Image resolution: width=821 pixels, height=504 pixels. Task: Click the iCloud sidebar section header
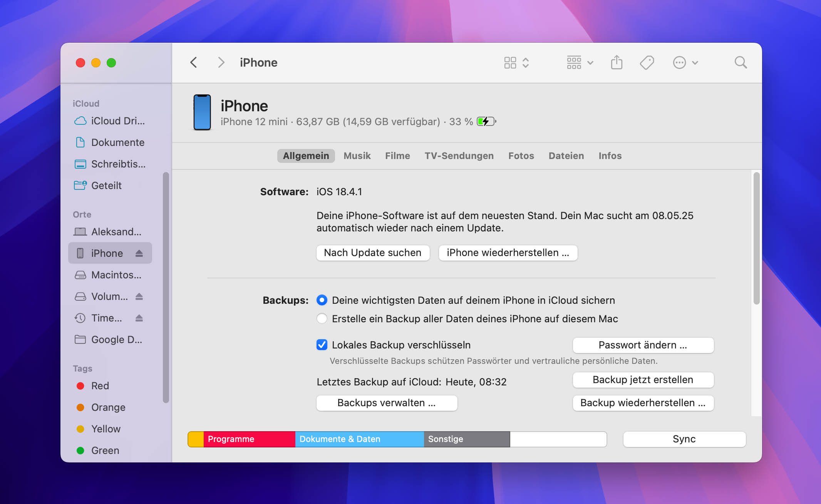86,104
